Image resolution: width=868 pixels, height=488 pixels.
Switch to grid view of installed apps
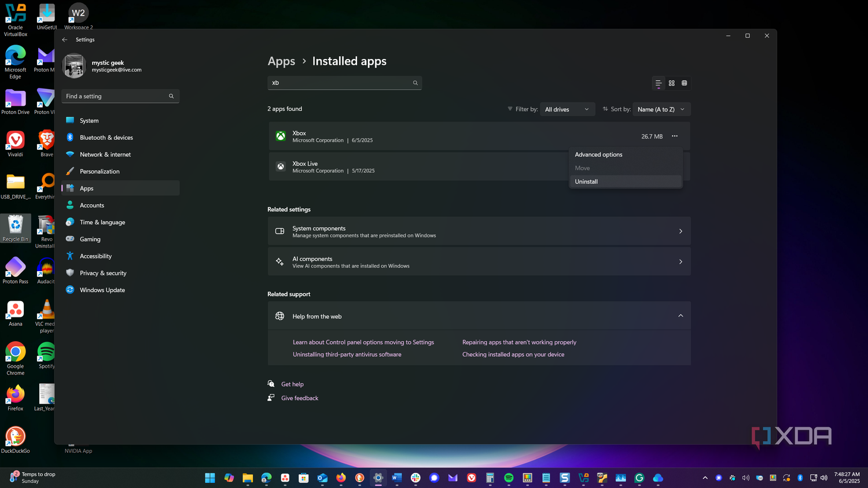click(672, 83)
